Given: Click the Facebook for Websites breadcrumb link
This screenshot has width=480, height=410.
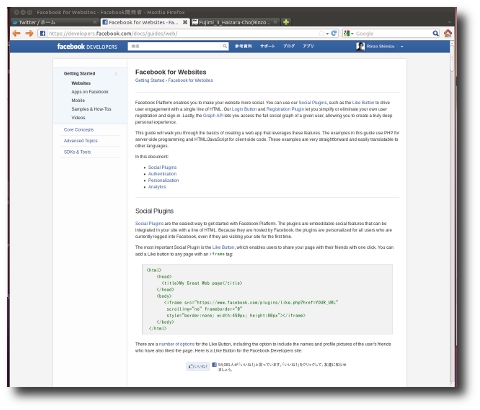Looking at the screenshot, I should (190, 80).
